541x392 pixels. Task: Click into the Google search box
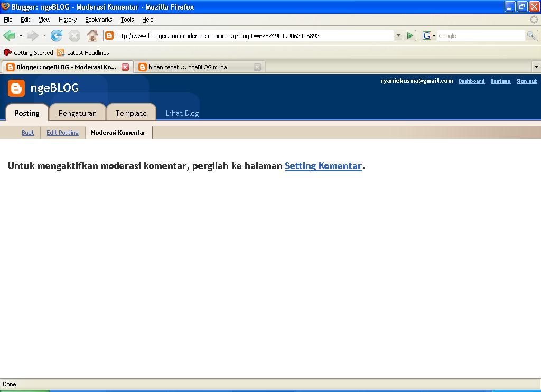(x=481, y=35)
